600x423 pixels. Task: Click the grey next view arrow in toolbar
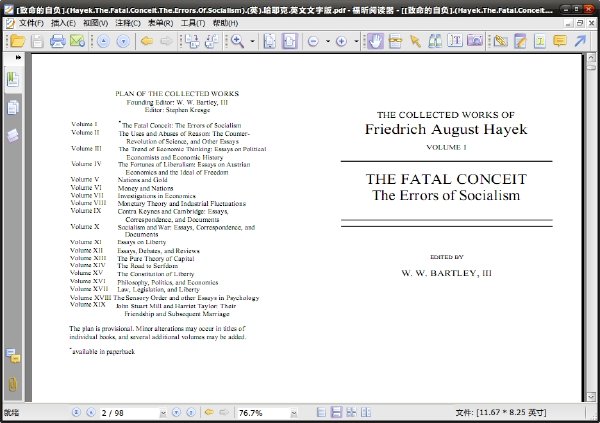[x=166, y=41]
